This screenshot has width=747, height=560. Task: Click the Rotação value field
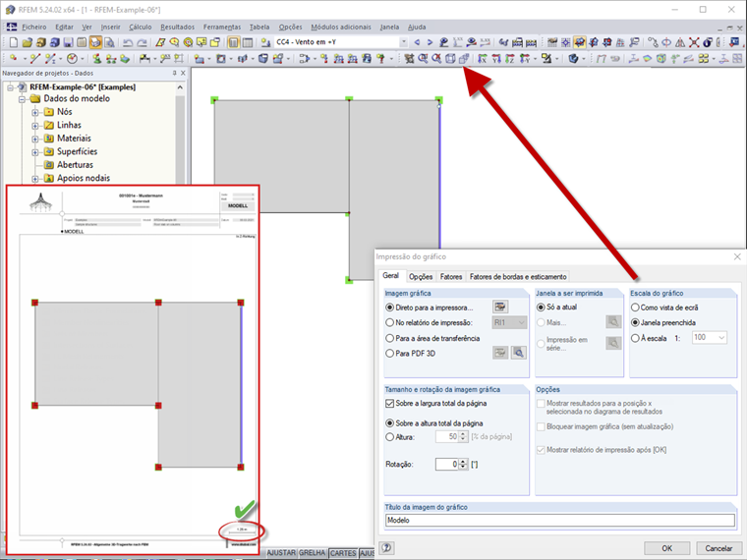447,464
